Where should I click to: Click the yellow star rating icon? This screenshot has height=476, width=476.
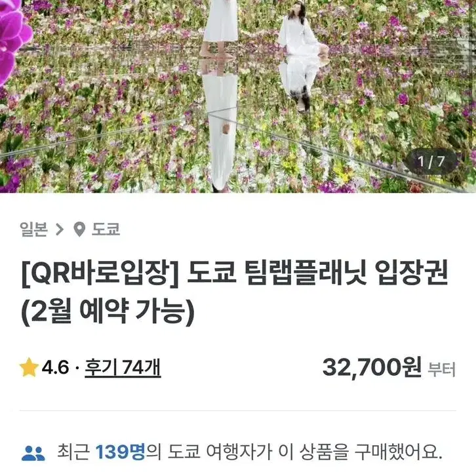point(29,368)
